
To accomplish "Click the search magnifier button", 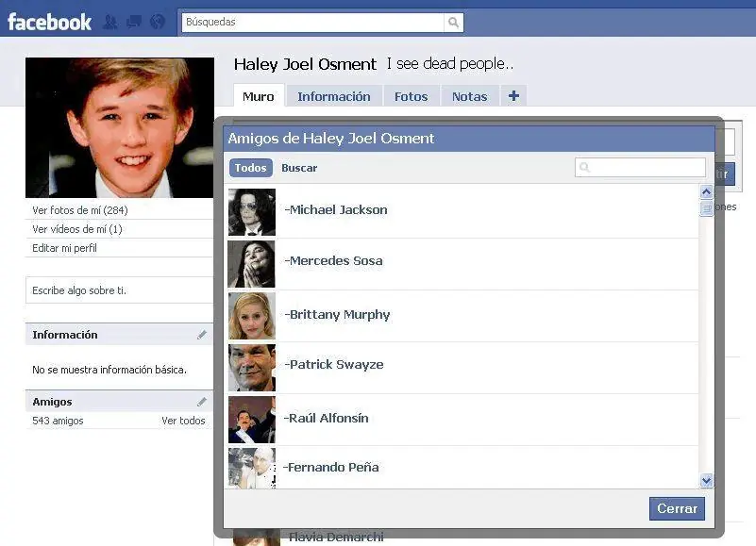I will click(453, 23).
